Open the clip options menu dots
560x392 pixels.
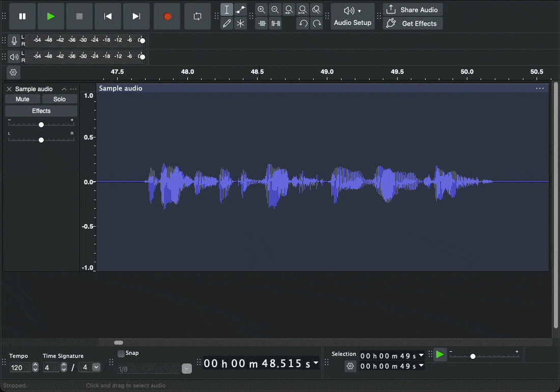(x=540, y=89)
